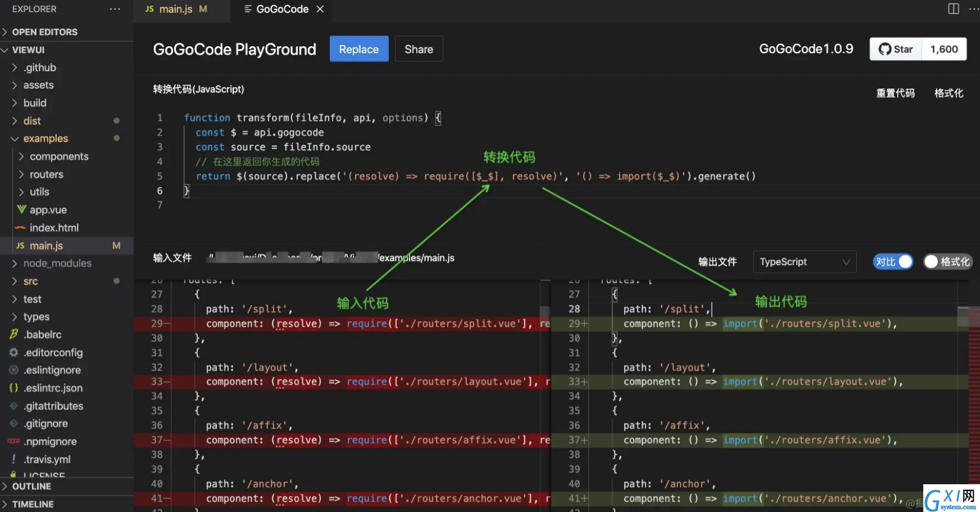
Task: Click the git icon beside .gitattributes
Action: point(14,406)
